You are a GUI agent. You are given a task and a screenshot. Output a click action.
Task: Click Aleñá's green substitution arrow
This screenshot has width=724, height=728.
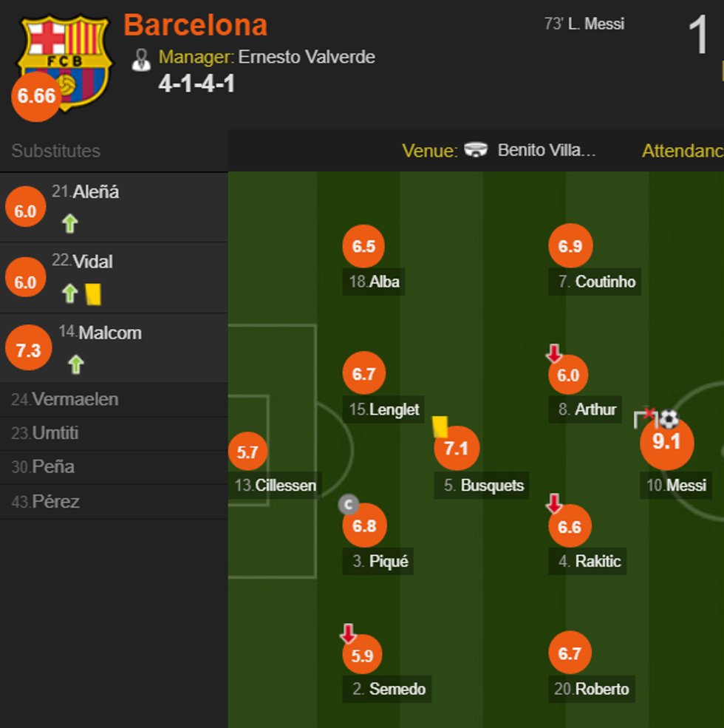click(70, 223)
